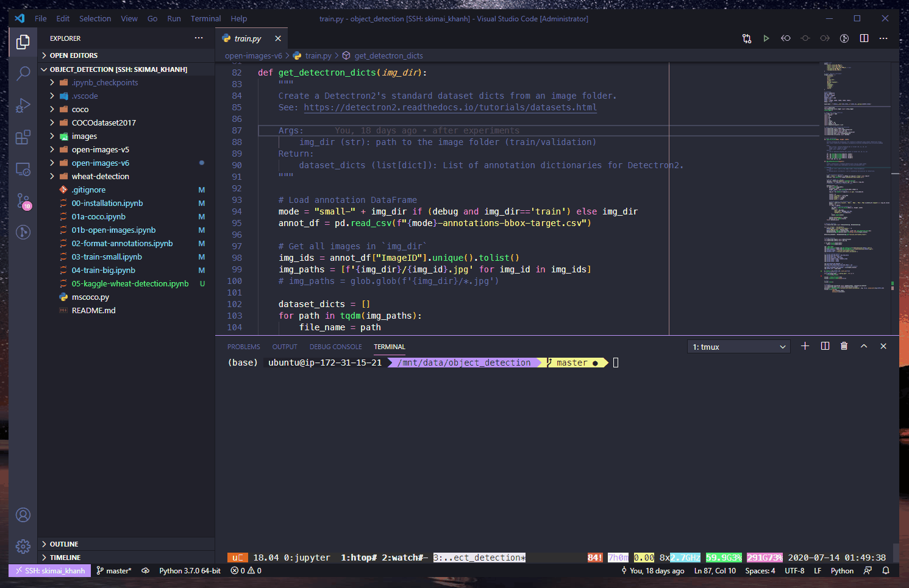Open the Extensions view
The width and height of the screenshot is (909, 588).
point(23,137)
